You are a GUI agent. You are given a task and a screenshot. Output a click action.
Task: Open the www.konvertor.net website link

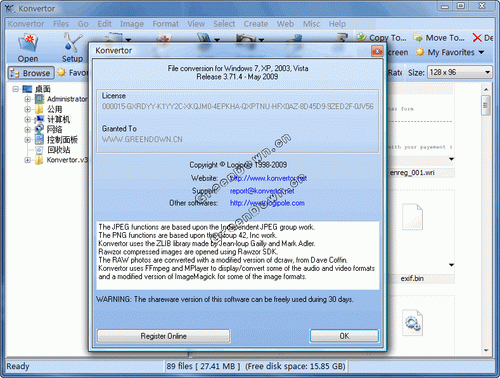[x=268, y=178]
